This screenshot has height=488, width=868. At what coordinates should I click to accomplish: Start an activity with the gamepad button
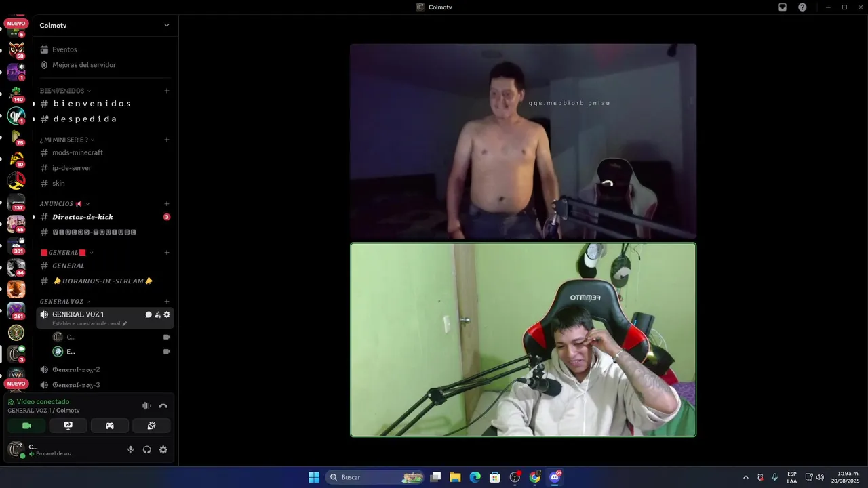pyautogui.click(x=110, y=426)
